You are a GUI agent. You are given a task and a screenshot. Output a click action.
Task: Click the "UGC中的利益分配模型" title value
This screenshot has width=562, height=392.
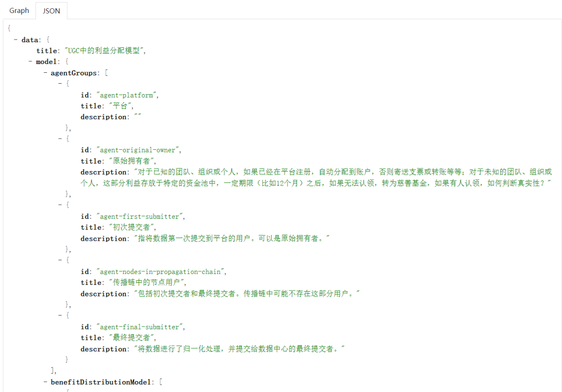(x=106, y=50)
